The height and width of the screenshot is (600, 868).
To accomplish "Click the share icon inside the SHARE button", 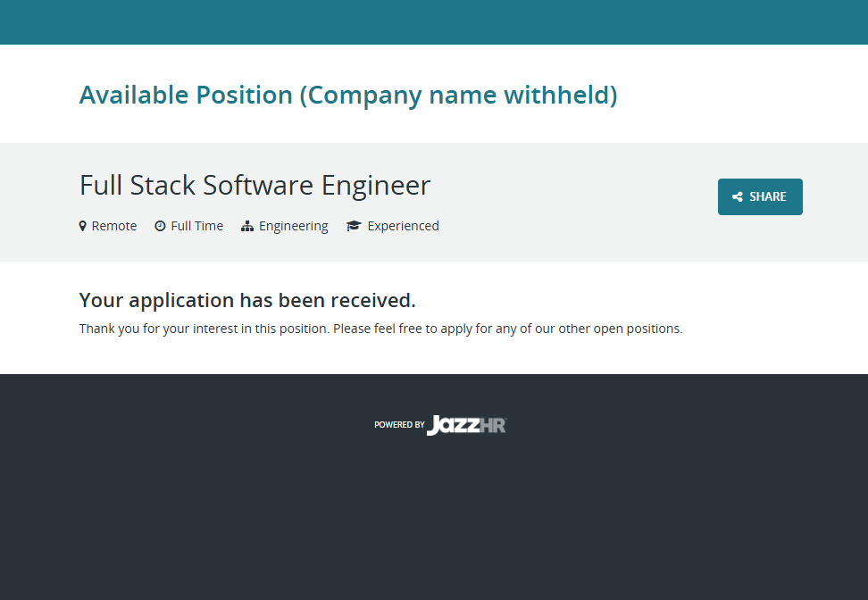I will (x=737, y=197).
